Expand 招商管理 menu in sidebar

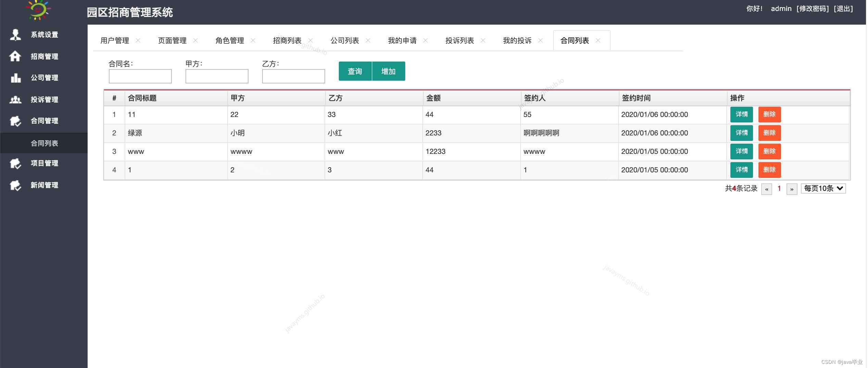[44, 56]
